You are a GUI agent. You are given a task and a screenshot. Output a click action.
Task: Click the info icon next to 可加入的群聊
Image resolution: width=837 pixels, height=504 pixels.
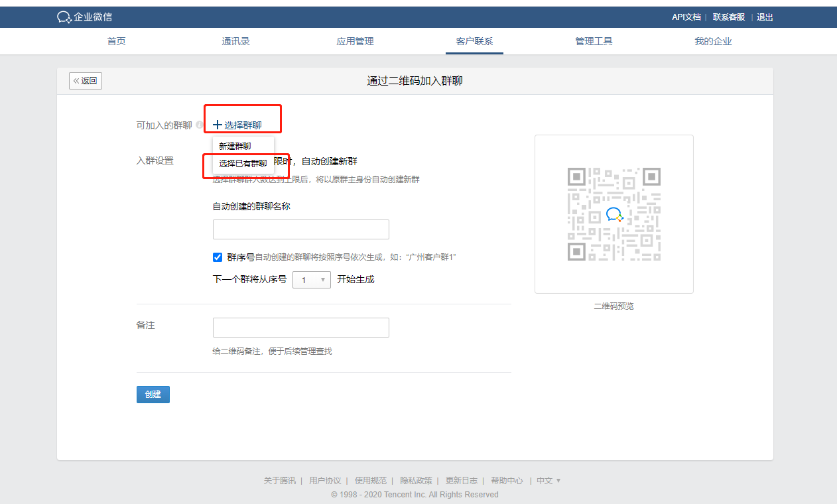click(199, 125)
